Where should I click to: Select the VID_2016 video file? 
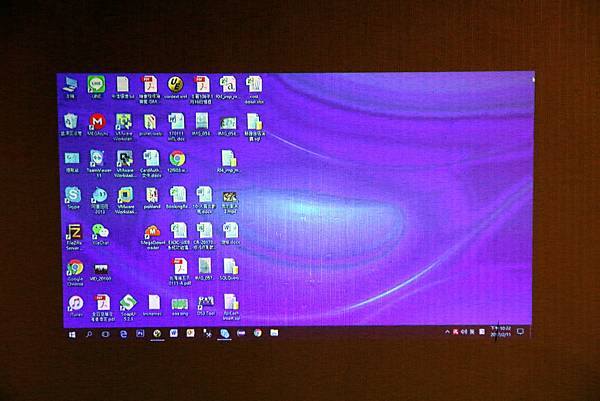click(x=101, y=272)
